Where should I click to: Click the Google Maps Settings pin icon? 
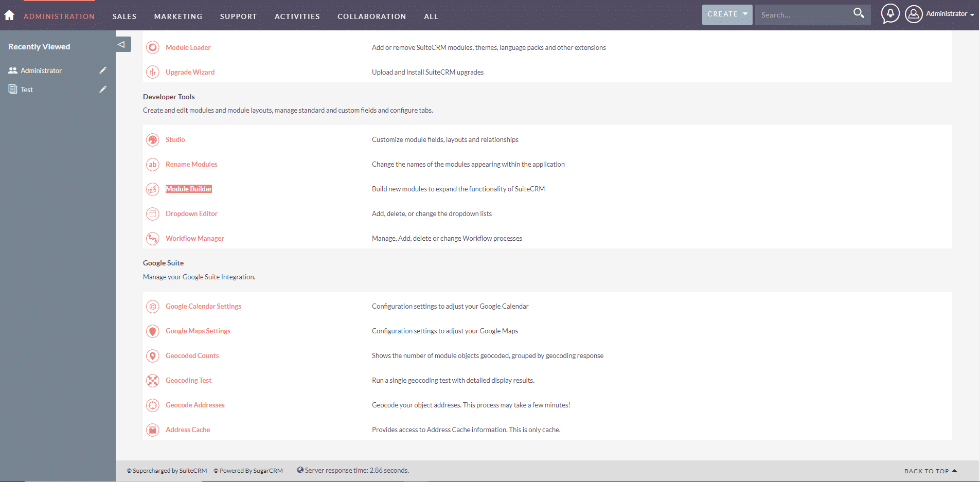[153, 331]
